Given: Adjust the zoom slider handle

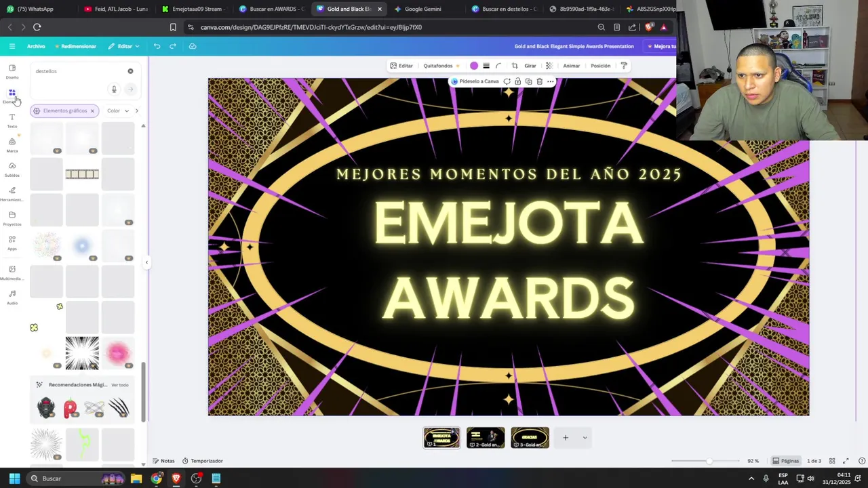Looking at the screenshot, I should (x=709, y=461).
